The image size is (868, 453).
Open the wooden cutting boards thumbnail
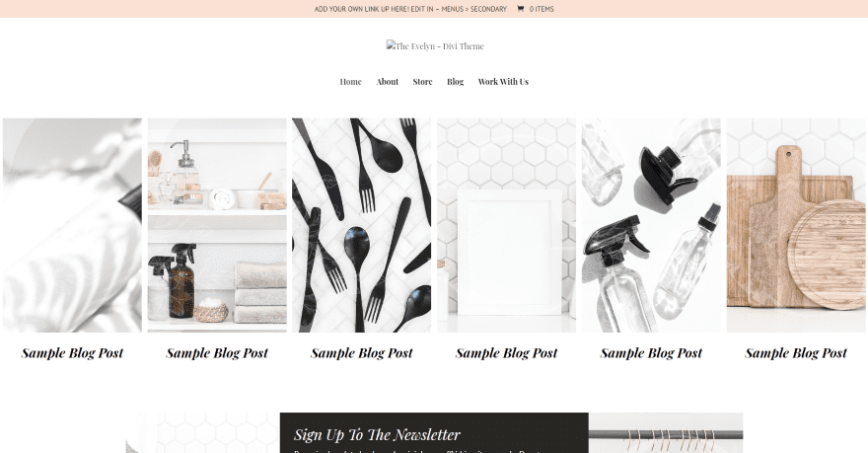click(x=796, y=225)
